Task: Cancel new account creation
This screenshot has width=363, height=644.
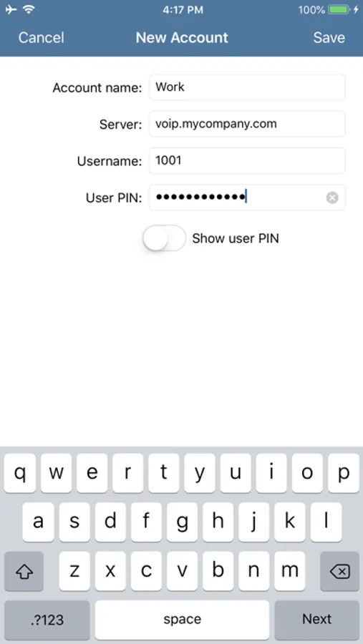Action: (41, 37)
